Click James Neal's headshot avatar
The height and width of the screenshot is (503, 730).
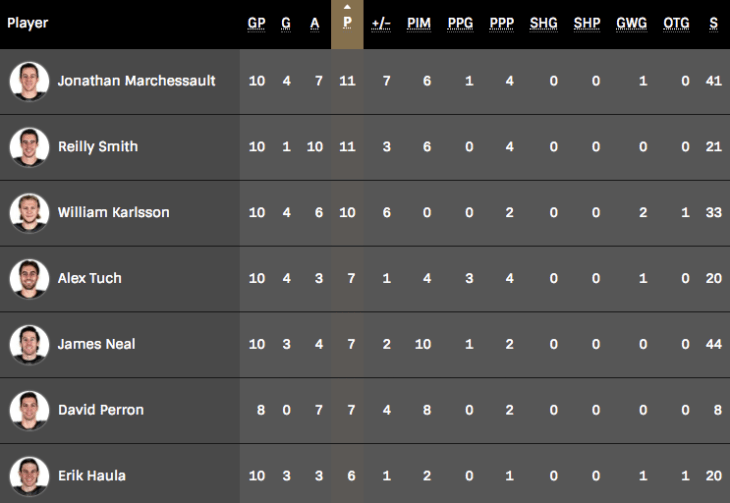coord(29,344)
